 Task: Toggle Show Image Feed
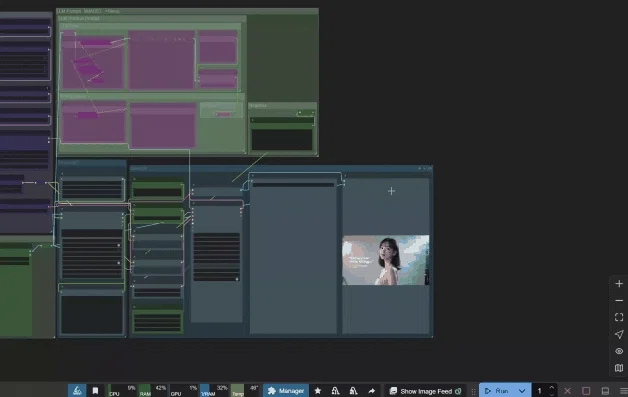coord(426,391)
